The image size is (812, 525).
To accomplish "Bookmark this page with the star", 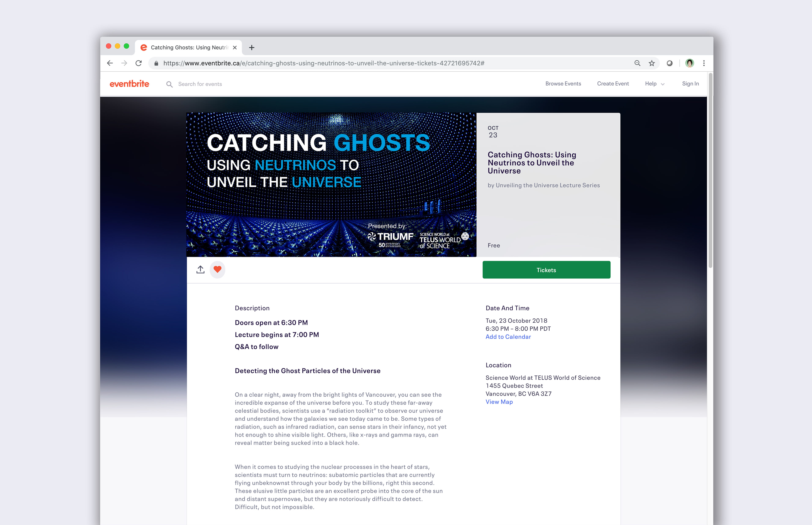I will (x=652, y=63).
